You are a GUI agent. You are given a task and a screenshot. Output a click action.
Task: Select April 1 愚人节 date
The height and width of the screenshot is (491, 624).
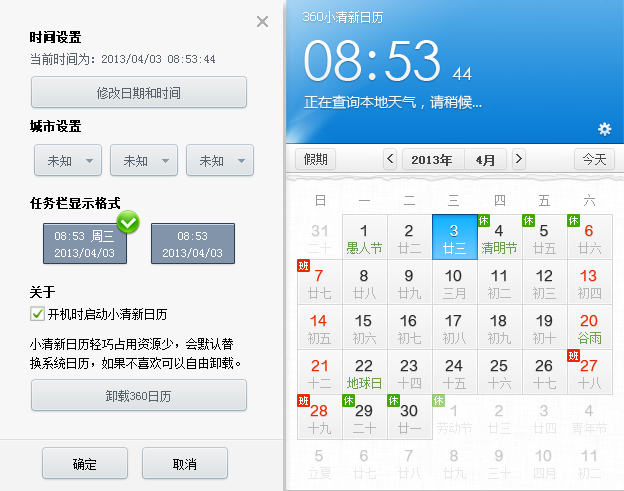(365, 237)
